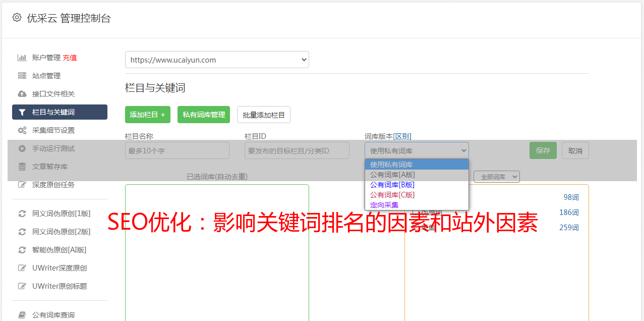Click the edit icon for 深度原创任务
644x321 pixels.
click(22, 185)
